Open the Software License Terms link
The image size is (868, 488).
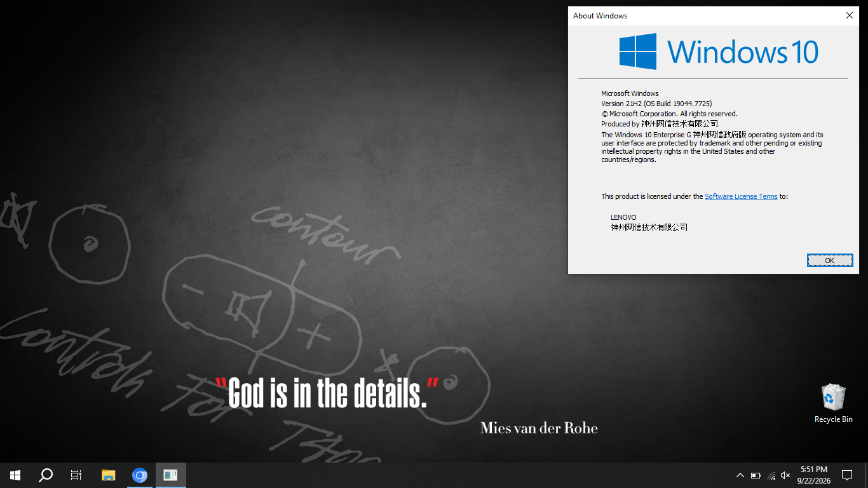click(741, 196)
